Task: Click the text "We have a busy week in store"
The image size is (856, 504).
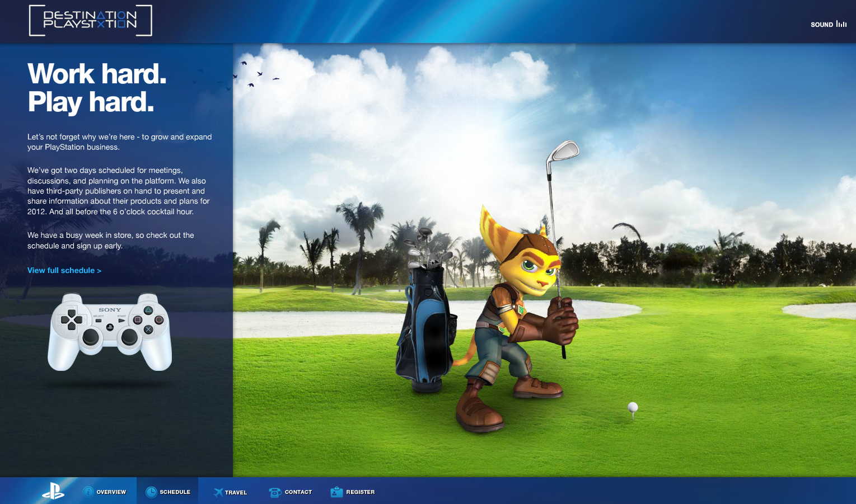Action: 79,235
